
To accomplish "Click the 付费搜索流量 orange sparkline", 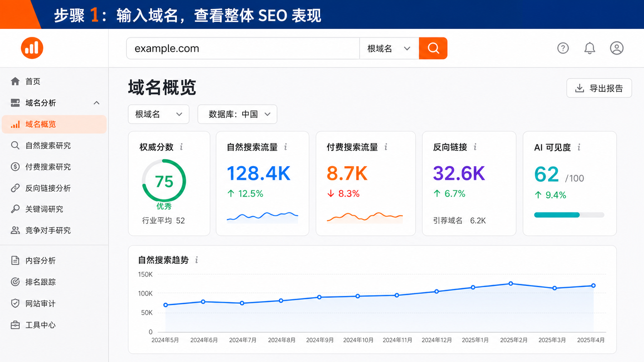I will (x=365, y=217).
